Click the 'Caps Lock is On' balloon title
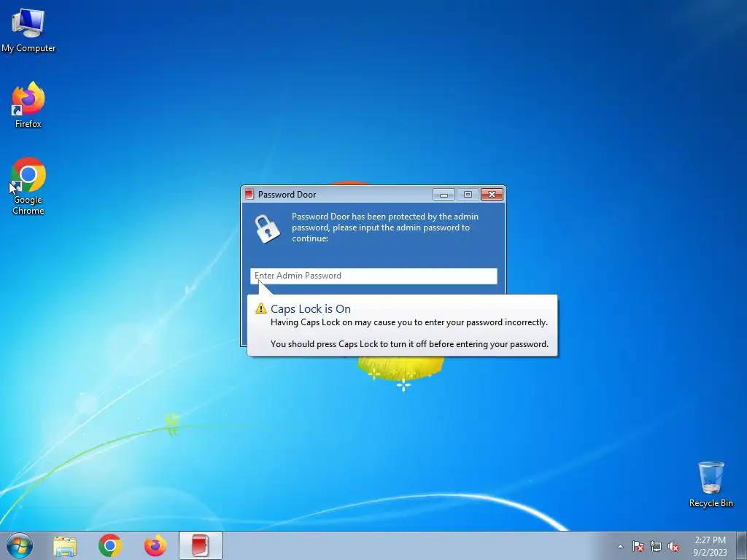This screenshot has height=560, width=747. pos(311,309)
